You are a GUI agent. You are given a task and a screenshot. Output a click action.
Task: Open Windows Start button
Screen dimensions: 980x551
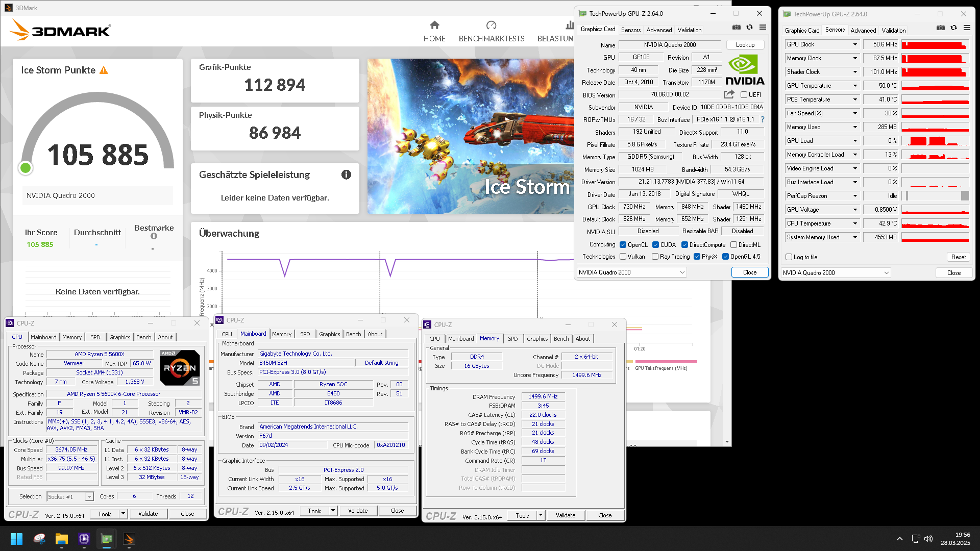16,539
